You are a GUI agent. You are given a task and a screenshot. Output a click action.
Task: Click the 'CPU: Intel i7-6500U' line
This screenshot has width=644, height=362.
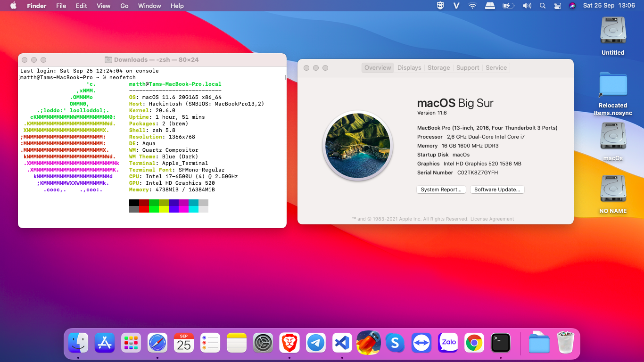(x=183, y=176)
